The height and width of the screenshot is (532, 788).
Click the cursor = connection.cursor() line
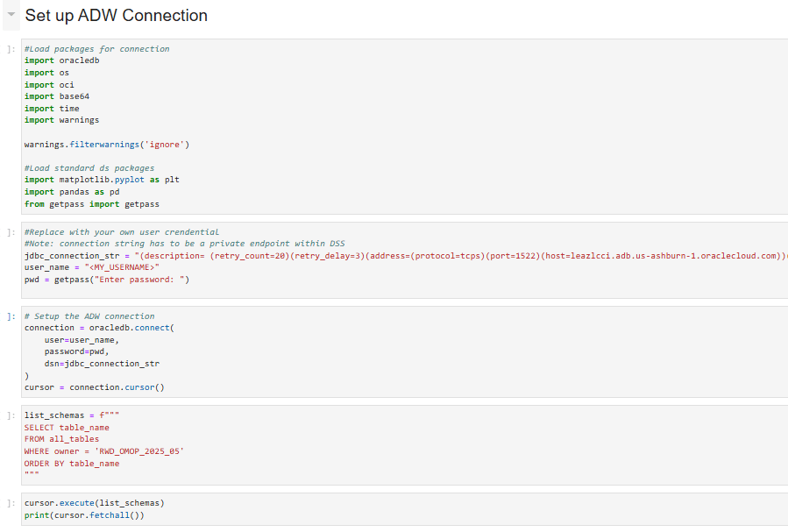tap(95, 387)
